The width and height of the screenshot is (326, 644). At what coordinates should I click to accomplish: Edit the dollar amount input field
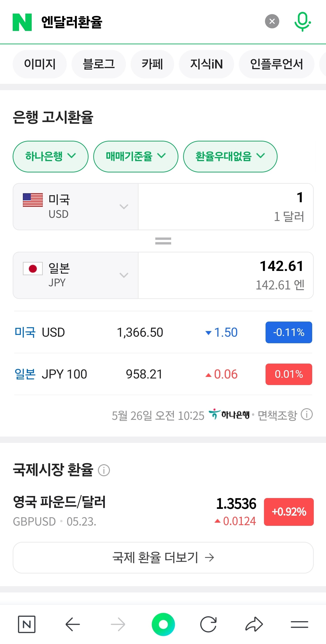(225, 207)
